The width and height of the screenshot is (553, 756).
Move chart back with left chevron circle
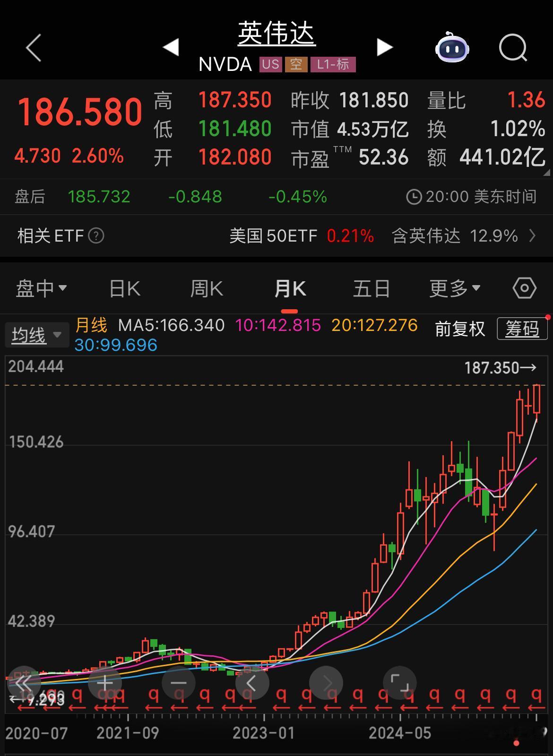coord(252,683)
